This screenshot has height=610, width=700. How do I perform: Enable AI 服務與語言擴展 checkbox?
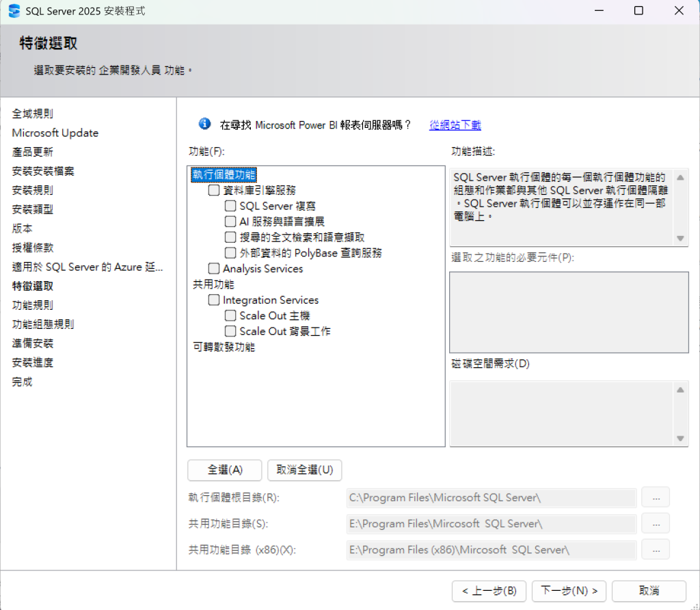230,222
